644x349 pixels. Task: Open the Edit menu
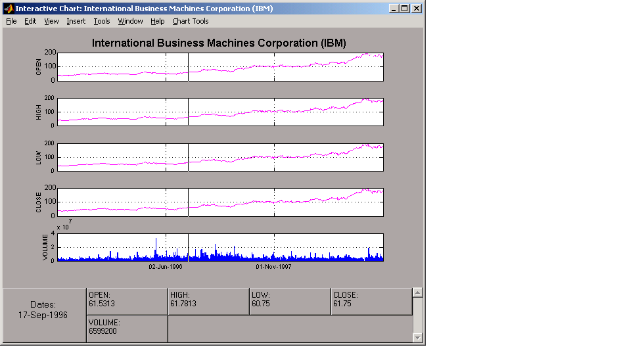pyautogui.click(x=30, y=21)
